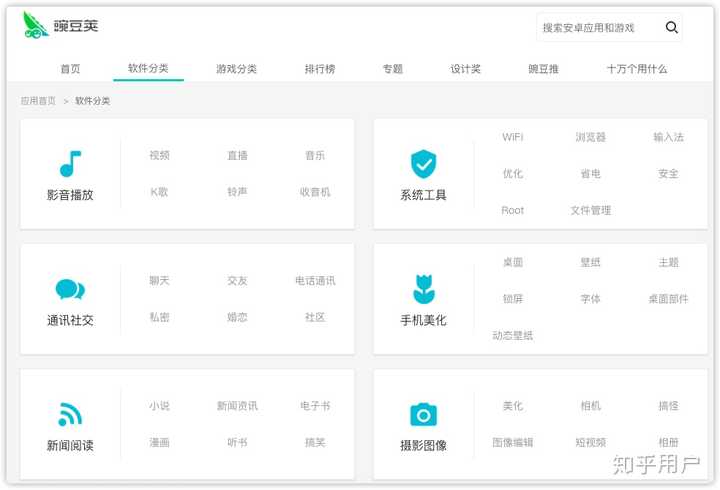Open the WiFi subcategory
This screenshot has width=720, height=490.
512,137
